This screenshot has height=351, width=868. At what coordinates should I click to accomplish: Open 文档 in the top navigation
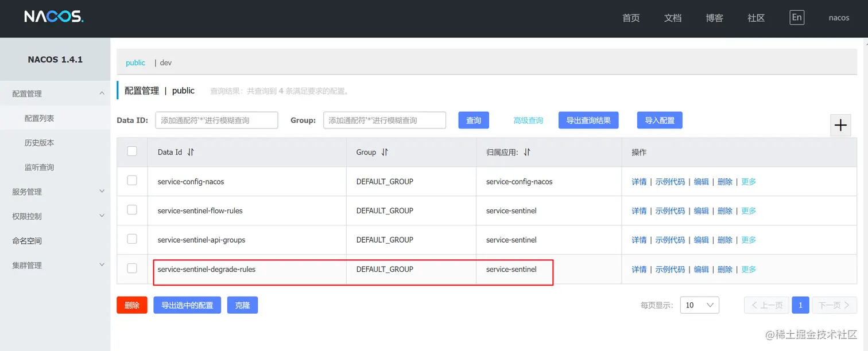coord(673,18)
